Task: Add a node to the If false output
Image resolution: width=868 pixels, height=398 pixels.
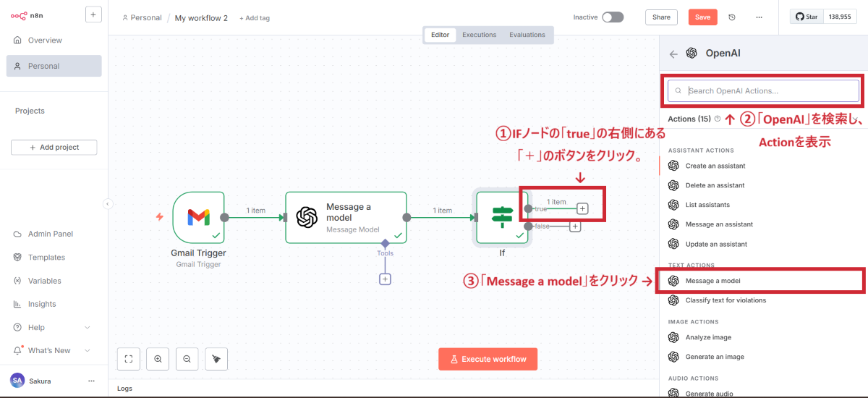Action: pyautogui.click(x=575, y=226)
